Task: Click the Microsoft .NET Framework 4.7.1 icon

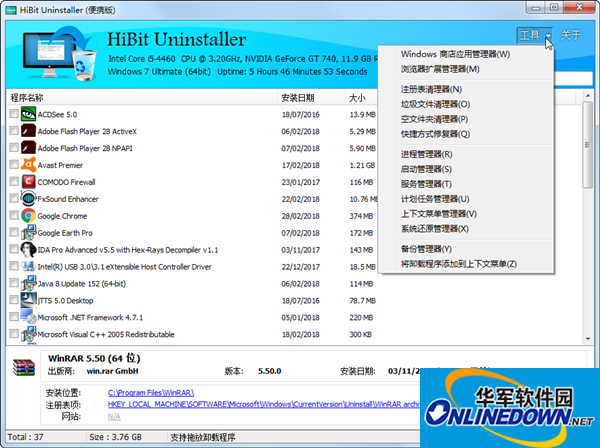Action: click(x=28, y=317)
